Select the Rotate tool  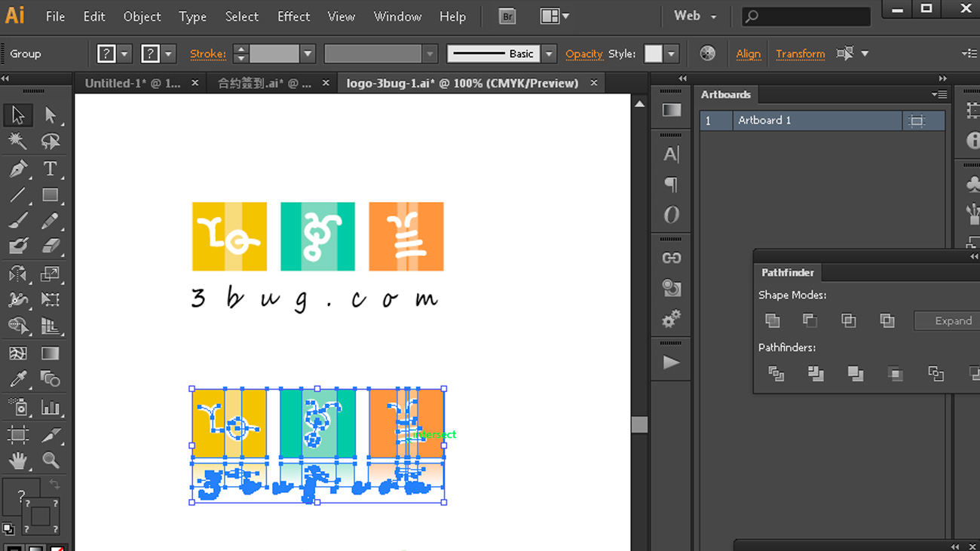click(x=17, y=274)
